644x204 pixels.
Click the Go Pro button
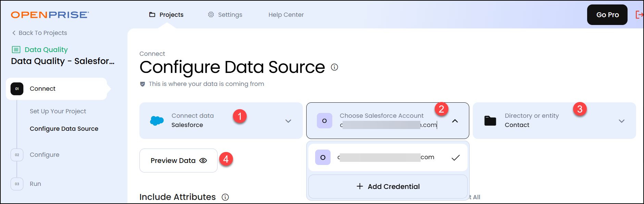[607, 15]
